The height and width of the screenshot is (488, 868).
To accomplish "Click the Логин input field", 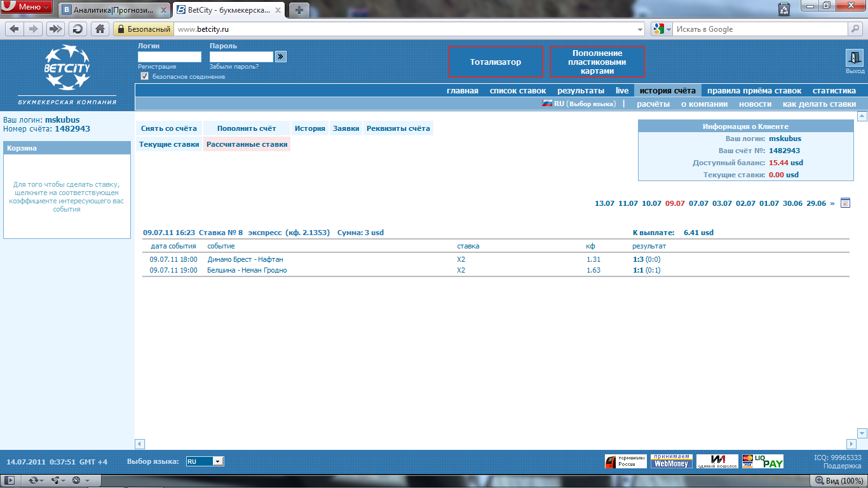I will pos(170,57).
